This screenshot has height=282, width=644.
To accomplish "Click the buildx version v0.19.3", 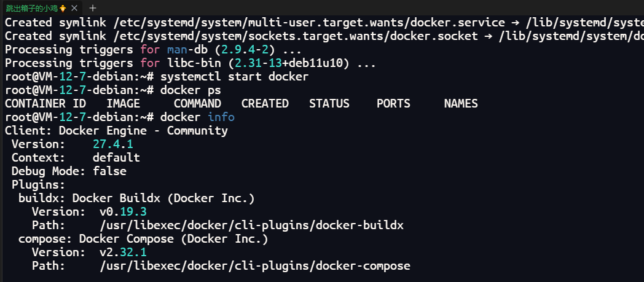I will point(123,211).
